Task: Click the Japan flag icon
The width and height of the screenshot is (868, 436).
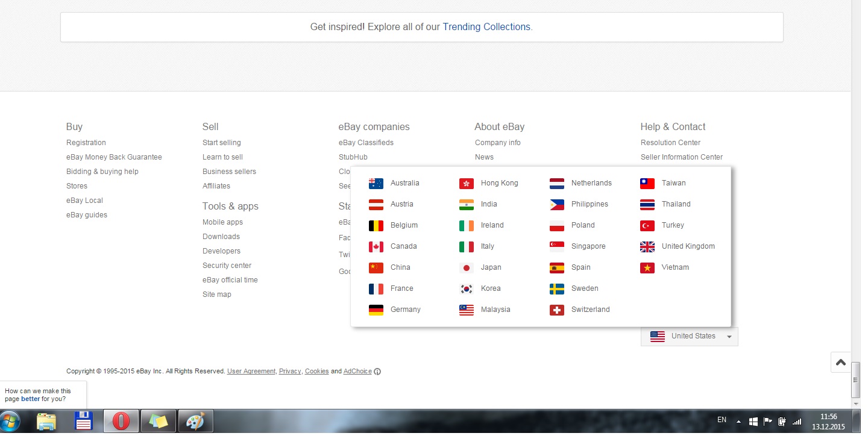Action: click(x=467, y=267)
